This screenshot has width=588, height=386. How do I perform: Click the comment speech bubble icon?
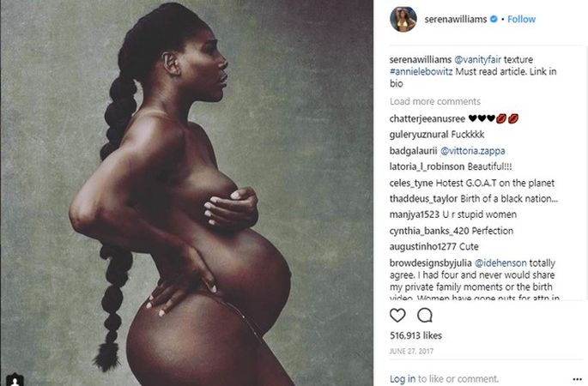coord(425,316)
